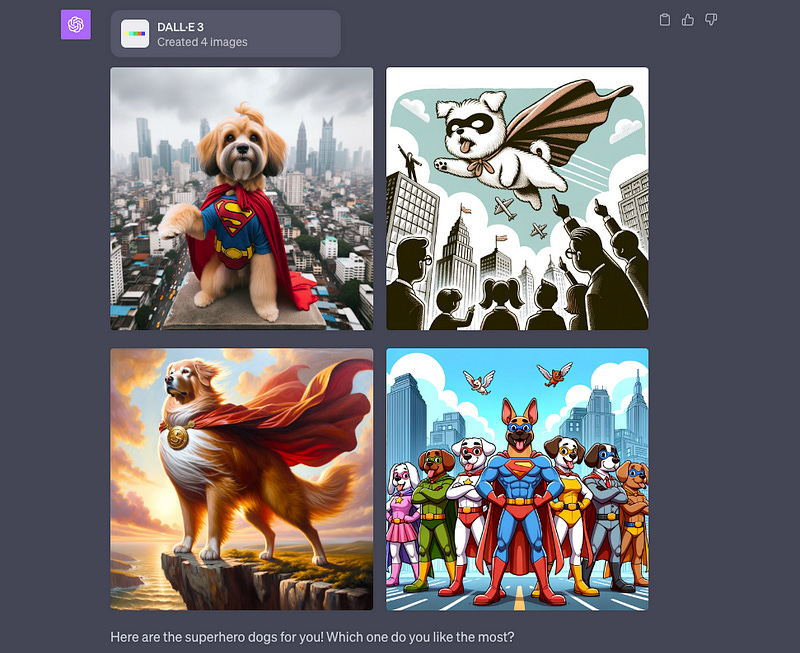This screenshot has height=653, width=800.
Task: Click the thumbs down icon
Action: 711,20
